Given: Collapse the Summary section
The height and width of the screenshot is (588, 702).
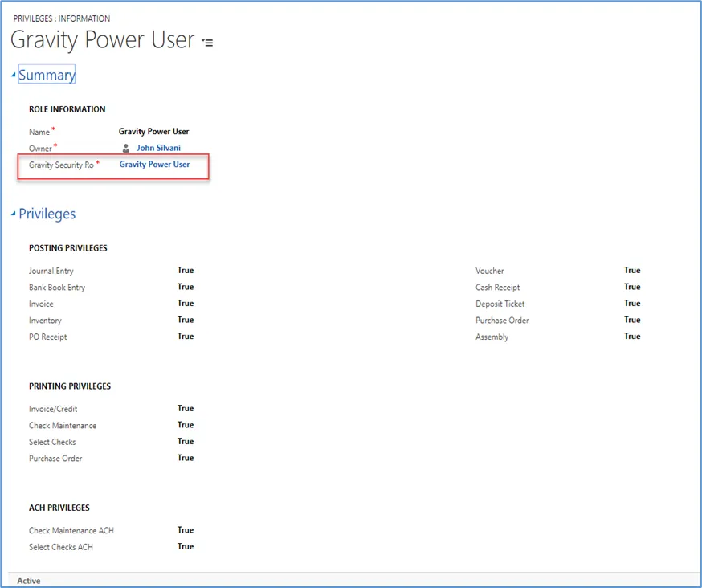Looking at the screenshot, I should coord(14,75).
